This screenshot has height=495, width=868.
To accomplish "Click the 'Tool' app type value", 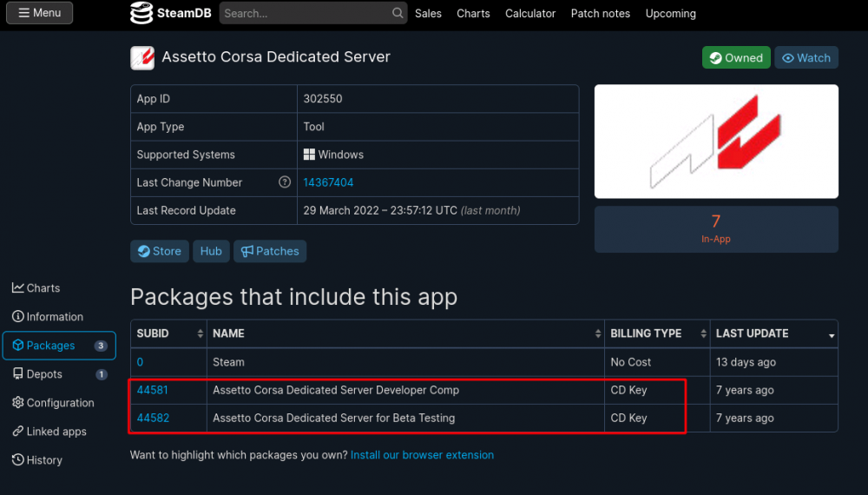I will pos(314,127).
